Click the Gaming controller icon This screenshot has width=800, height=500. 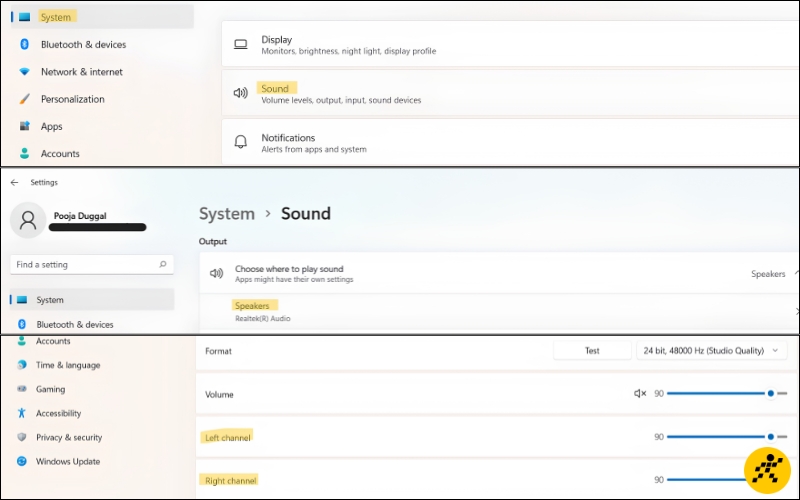click(x=21, y=389)
